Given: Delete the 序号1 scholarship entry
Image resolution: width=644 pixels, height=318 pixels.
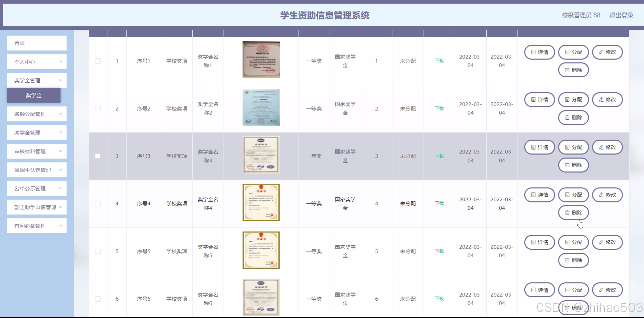Looking at the screenshot, I should tap(573, 70).
